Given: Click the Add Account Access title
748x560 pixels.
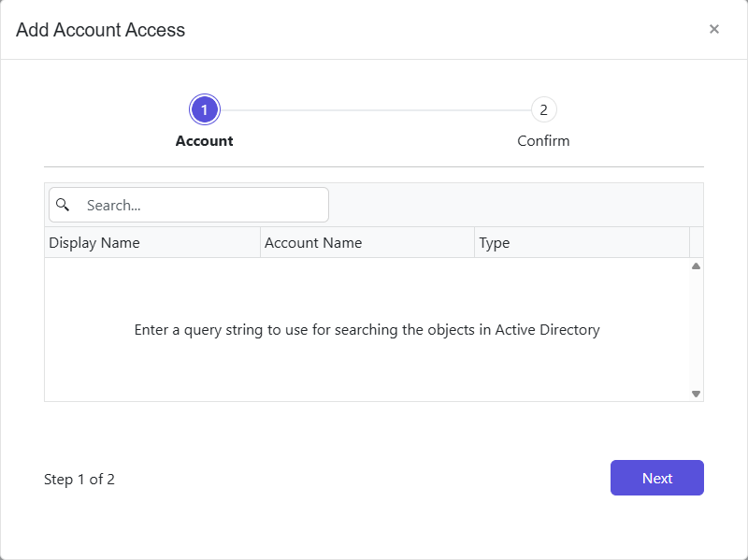Looking at the screenshot, I should click(x=99, y=30).
